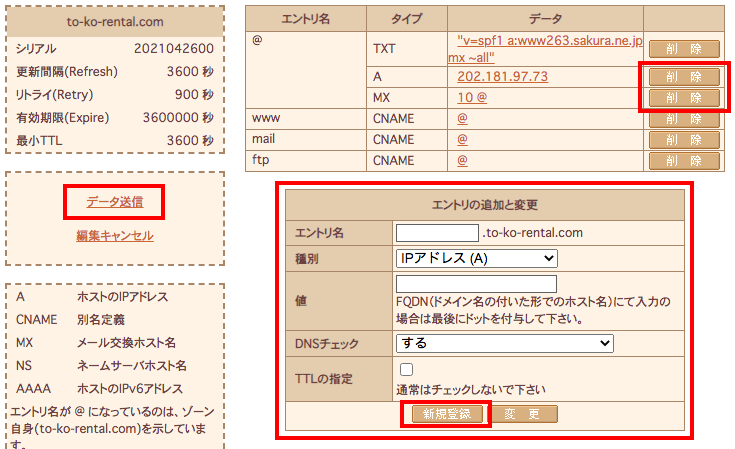The height and width of the screenshot is (449, 735).
Task: Enable the TTLの指定 checkbox
Action: tap(406, 370)
